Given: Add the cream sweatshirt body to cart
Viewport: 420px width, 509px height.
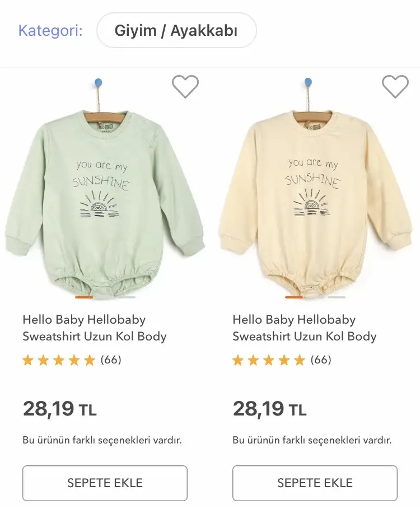Looking at the screenshot, I should (315, 483).
